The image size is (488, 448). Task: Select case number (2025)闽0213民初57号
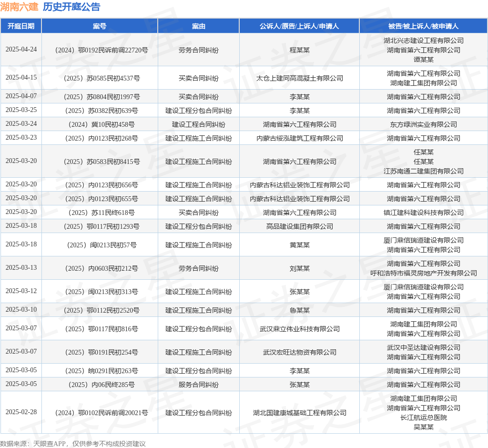coord(102,245)
